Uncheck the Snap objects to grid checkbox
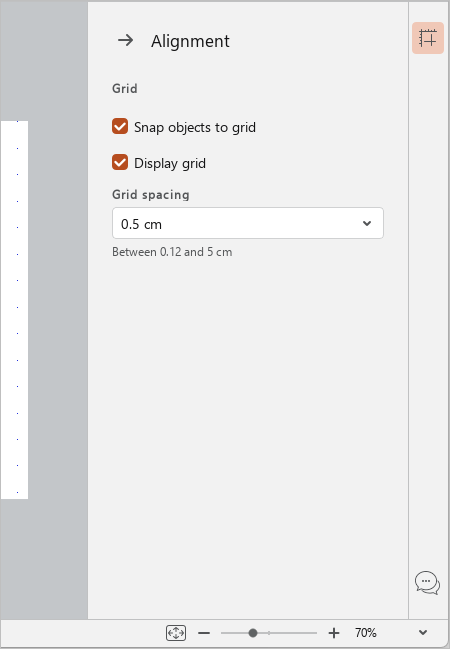Image resolution: width=450 pixels, height=649 pixels. pyautogui.click(x=120, y=126)
